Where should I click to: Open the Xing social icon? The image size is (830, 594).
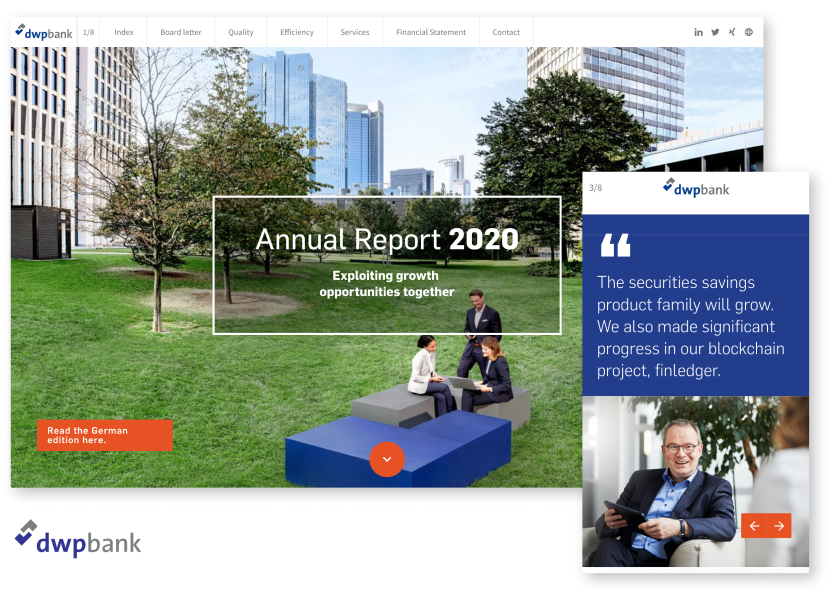(732, 32)
